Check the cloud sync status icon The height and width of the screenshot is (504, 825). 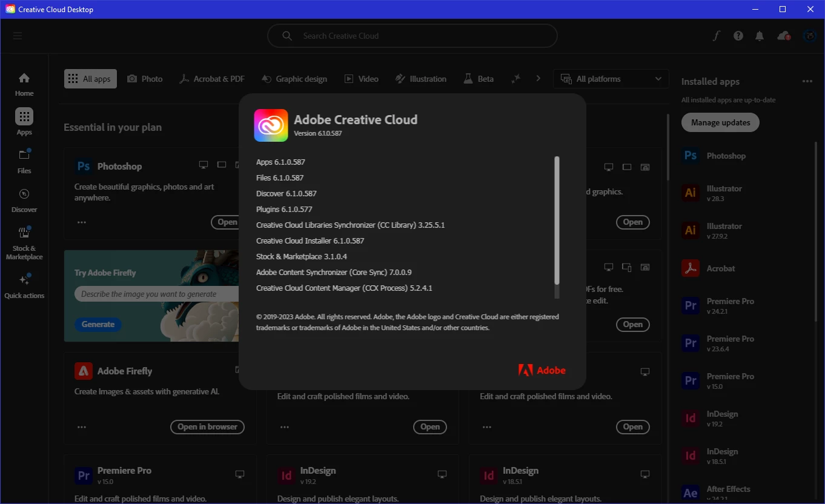point(784,36)
